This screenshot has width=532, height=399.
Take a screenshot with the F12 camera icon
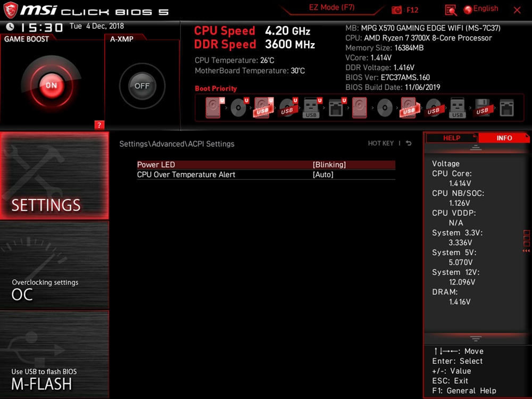[x=396, y=10]
